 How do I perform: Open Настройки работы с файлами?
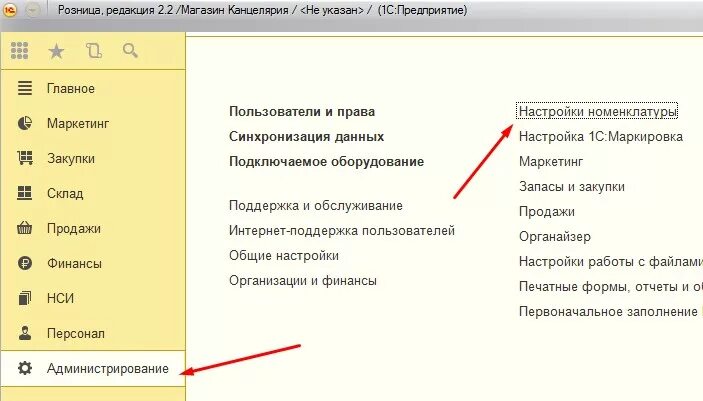(611, 262)
